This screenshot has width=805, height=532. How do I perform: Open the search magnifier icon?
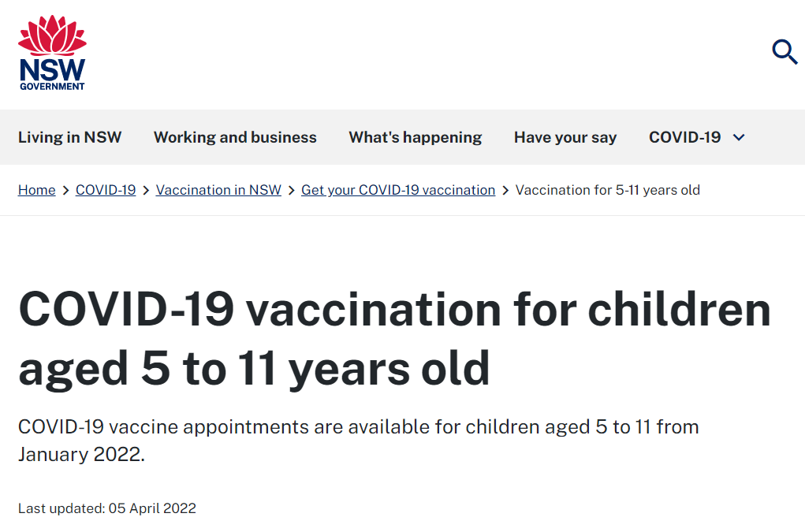coord(785,51)
